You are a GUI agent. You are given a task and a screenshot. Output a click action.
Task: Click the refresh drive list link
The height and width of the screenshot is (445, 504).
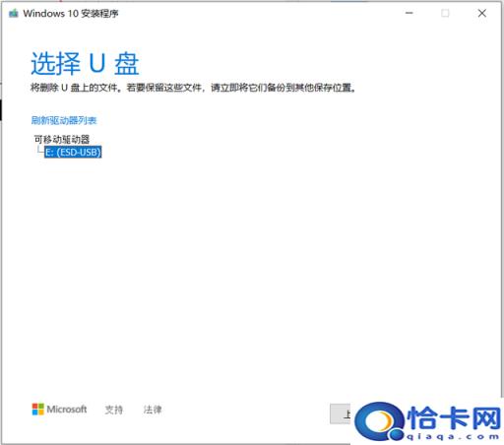coord(64,120)
